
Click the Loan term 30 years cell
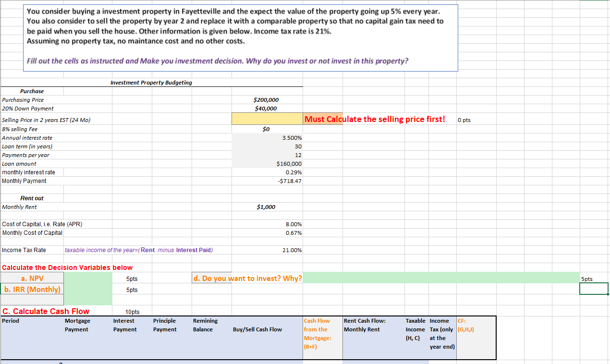(267, 146)
